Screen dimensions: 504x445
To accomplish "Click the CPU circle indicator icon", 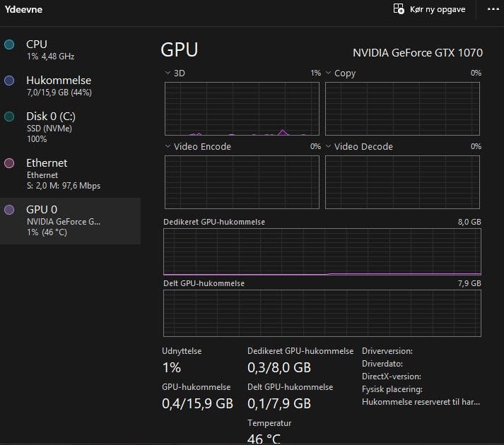I will (x=9, y=44).
